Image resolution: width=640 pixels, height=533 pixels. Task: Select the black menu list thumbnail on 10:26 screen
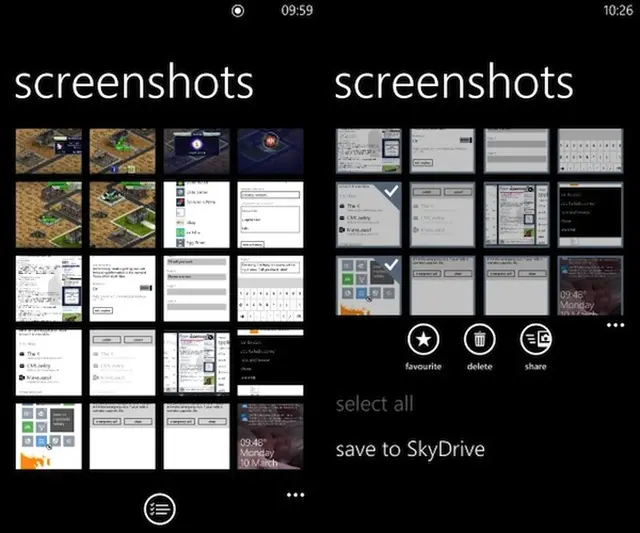(590, 215)
